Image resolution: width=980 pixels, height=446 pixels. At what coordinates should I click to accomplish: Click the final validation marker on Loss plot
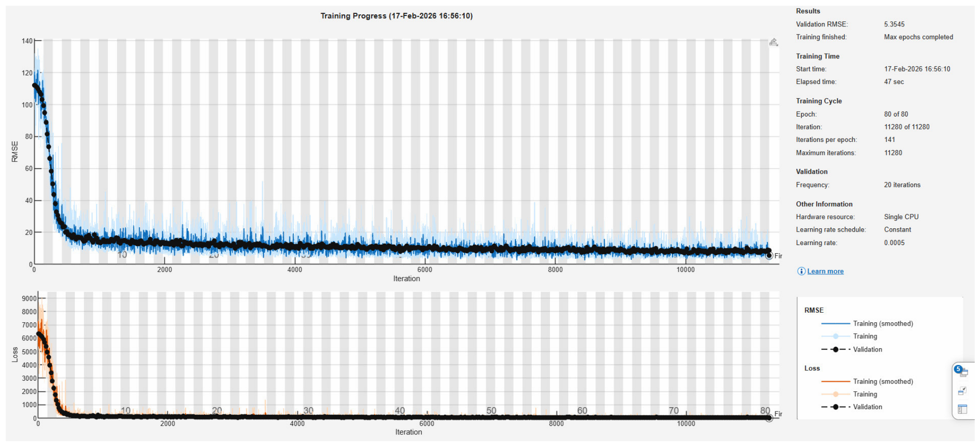click(x=769, y=418)
